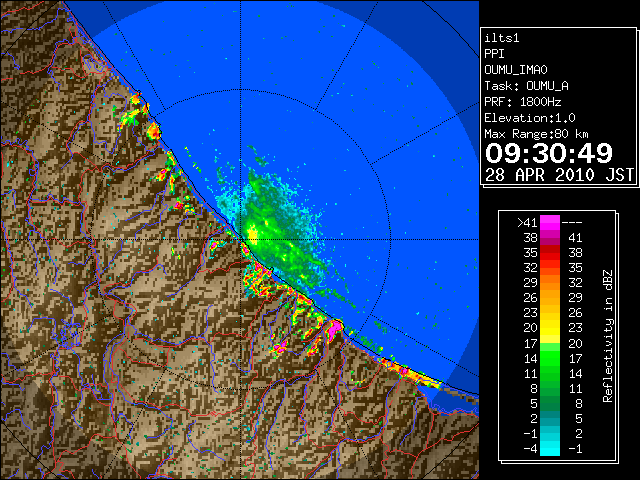Select the 'PPI' scan type text
Image resolution: width=640 pixels, height=480 pixels.
pyautogui.click(x=494, y=54)
